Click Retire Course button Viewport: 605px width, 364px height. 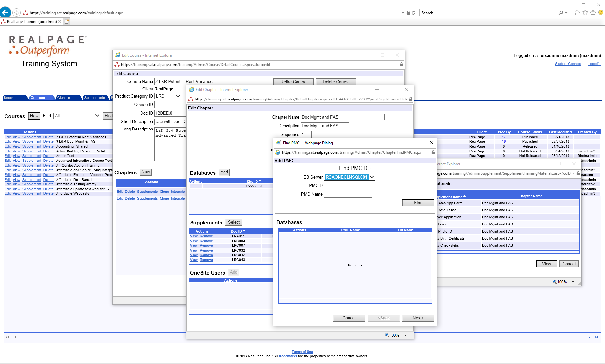(293, 82)
